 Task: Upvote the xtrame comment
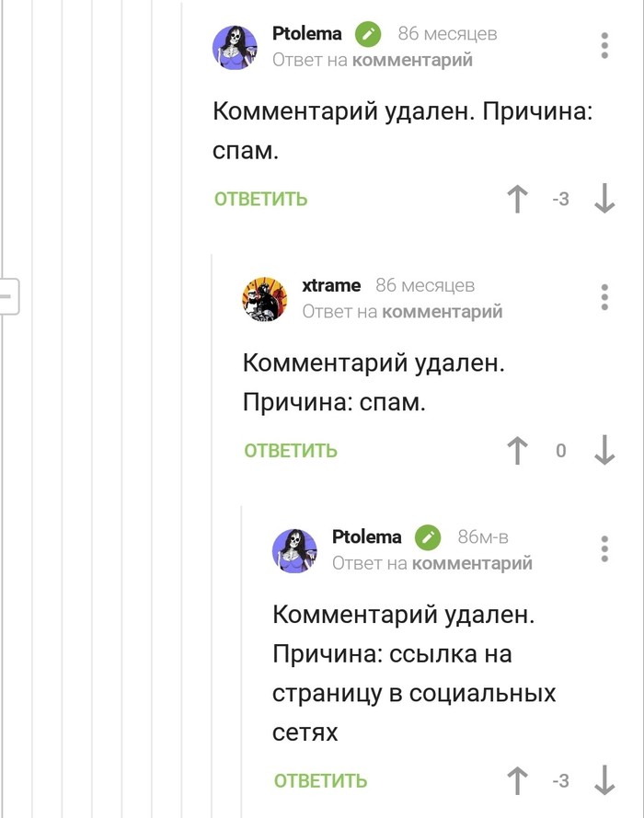pos(518,451)
